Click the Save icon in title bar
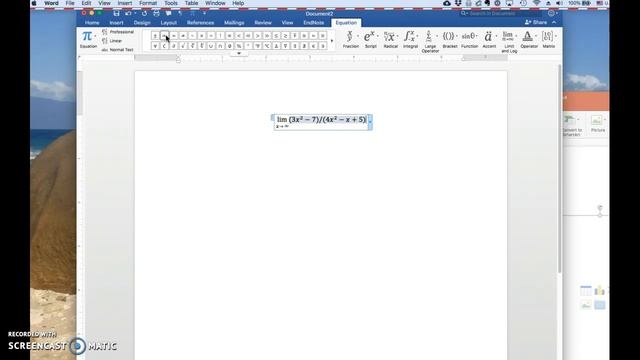 (116, 13)
